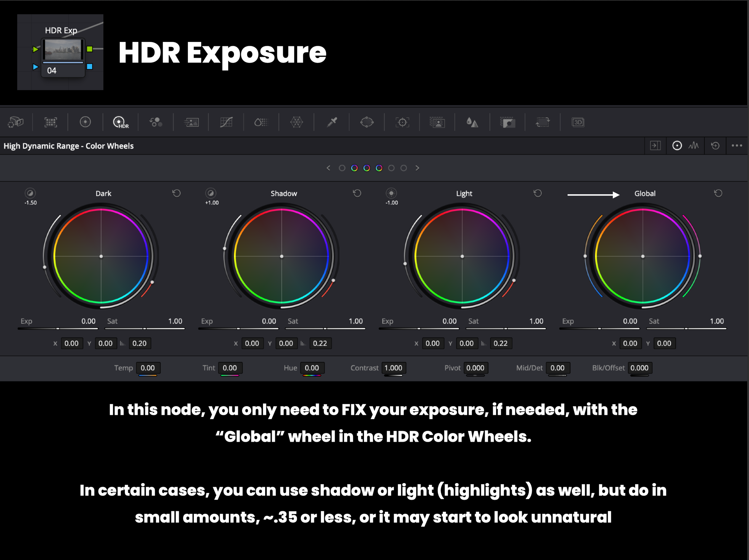Open the Color Warper palette
749x560 pixels.
(x=296, y=122)
